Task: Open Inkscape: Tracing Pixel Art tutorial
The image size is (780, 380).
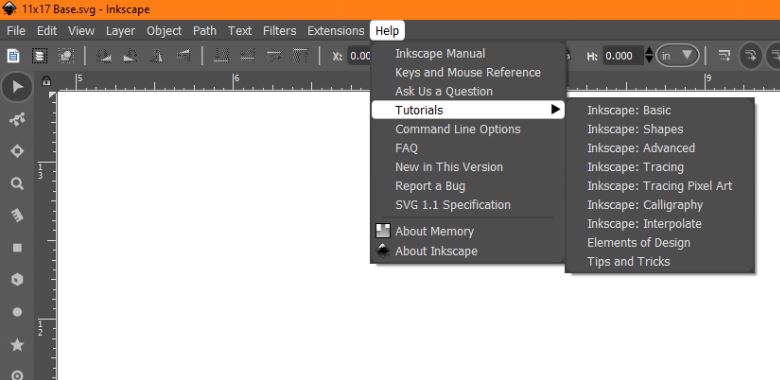Action: tap(660, 186)
